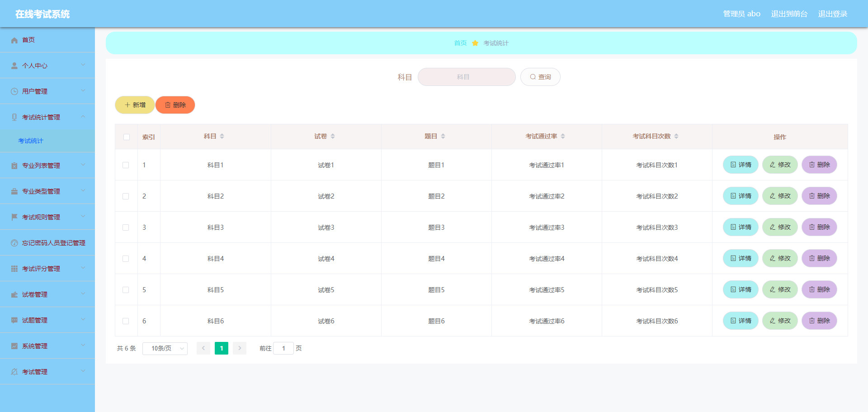Click the yellow 新增 button
The width and height of the screenshot is (868, 412).
135,105
